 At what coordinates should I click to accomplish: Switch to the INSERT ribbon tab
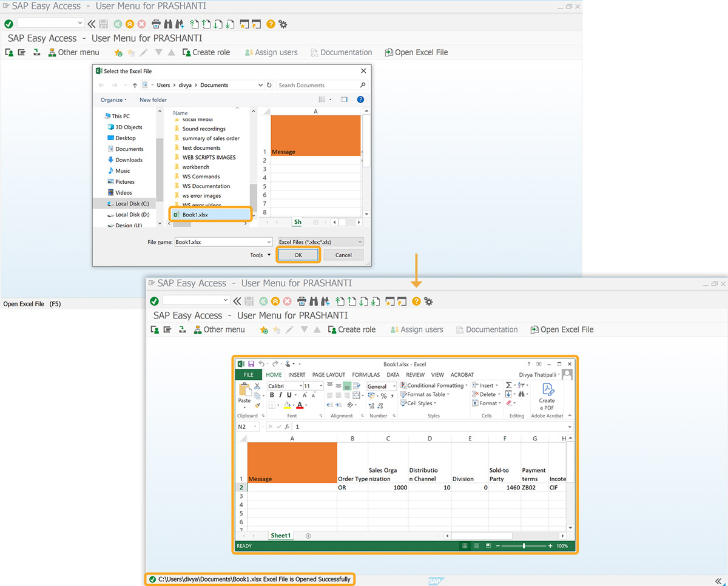point(297,374)
